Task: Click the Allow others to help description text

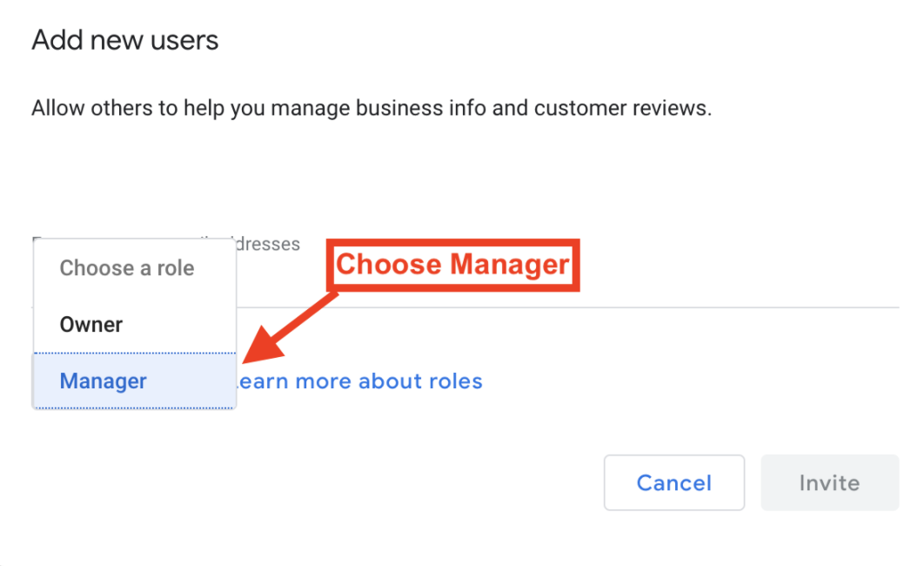Action: (x=372, y=109)
